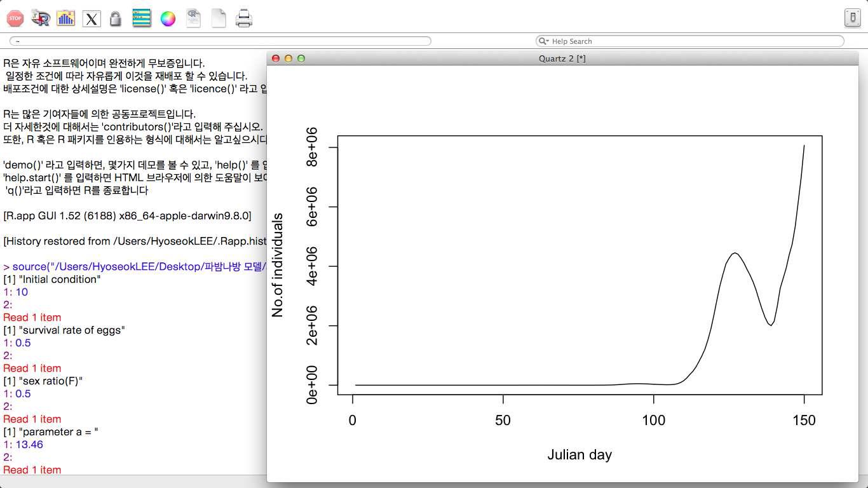Click the "Julian day" axis label

(580, 455)
